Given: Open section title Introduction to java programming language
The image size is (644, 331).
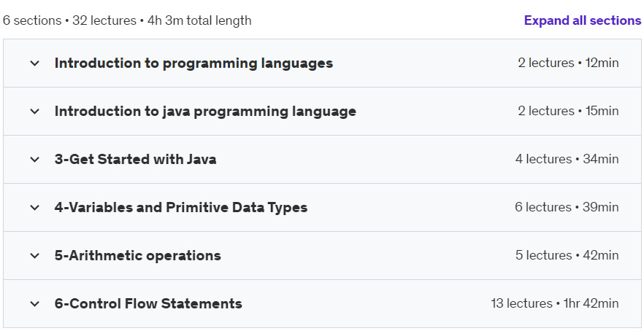Looking at the screenshot, I should (205, 112).
